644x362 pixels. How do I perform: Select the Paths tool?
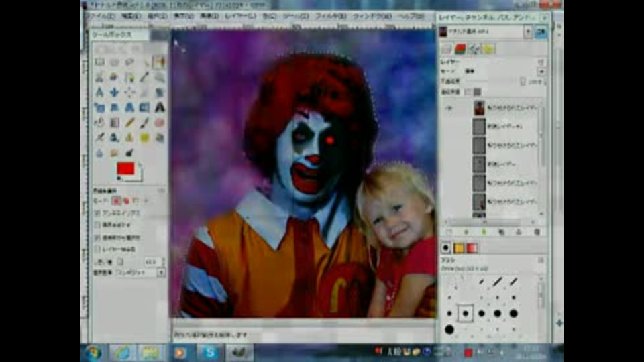129,77
